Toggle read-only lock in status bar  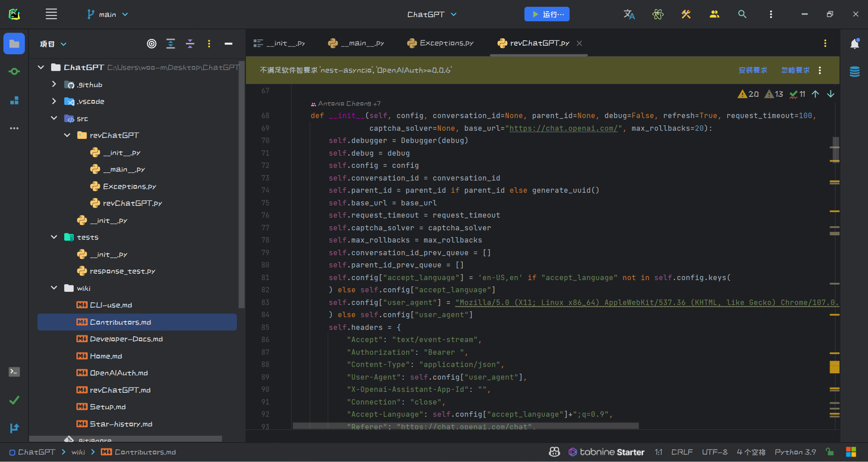click(x=830, y=452)
